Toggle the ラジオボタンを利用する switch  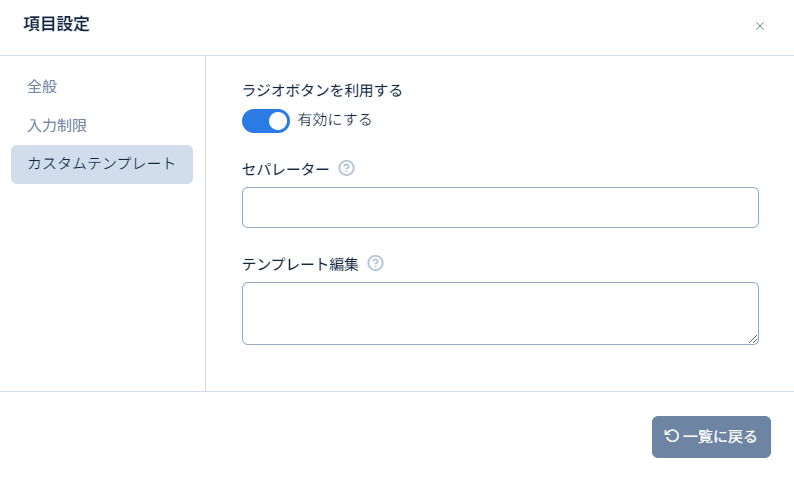click(x=266, y=121)
